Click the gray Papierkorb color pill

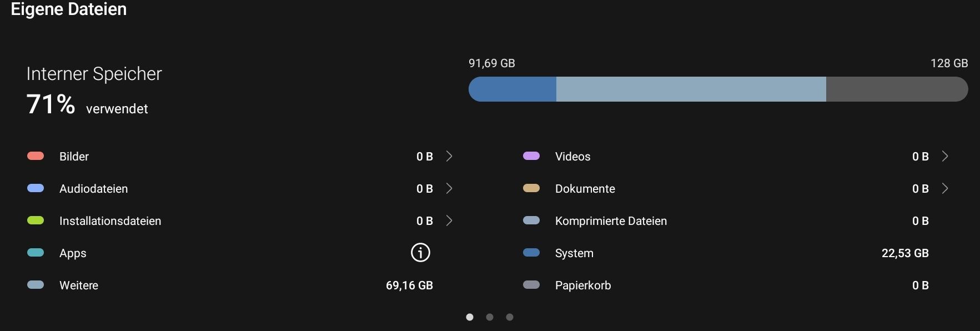coord(531,285)
